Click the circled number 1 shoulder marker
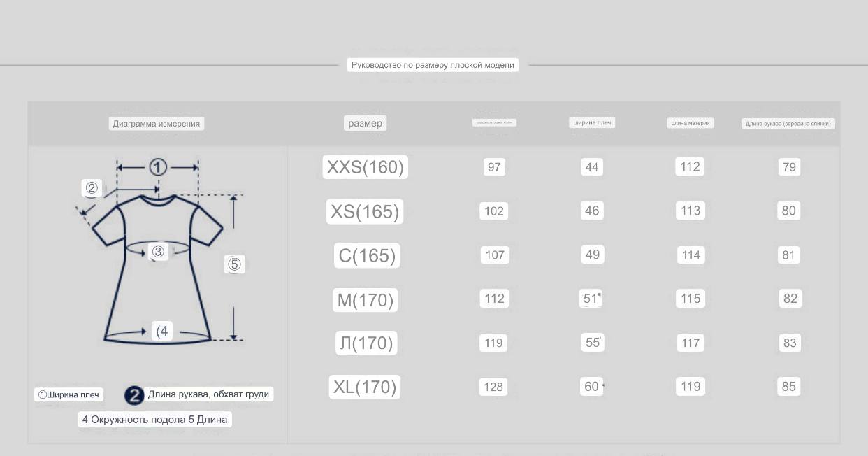Viewport: 868px width, 456px height. click(158, 166)
